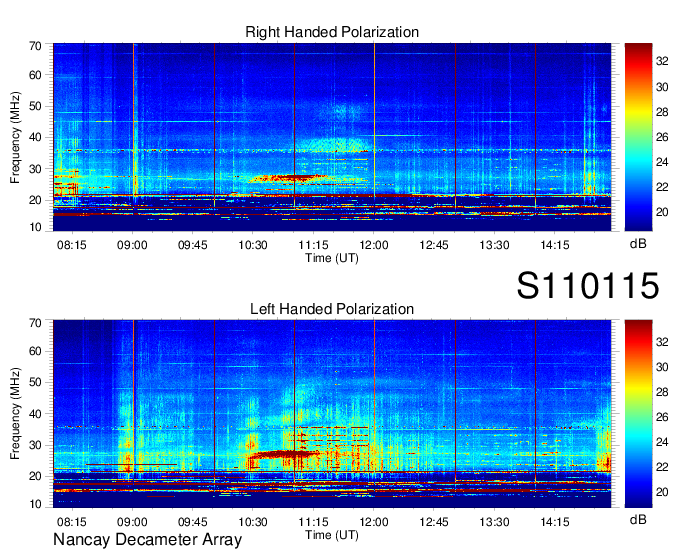Click the "10:30" tick of Left Handed plot
The width and height of the screenshot is (680, 552).
(x=253, y=522)
